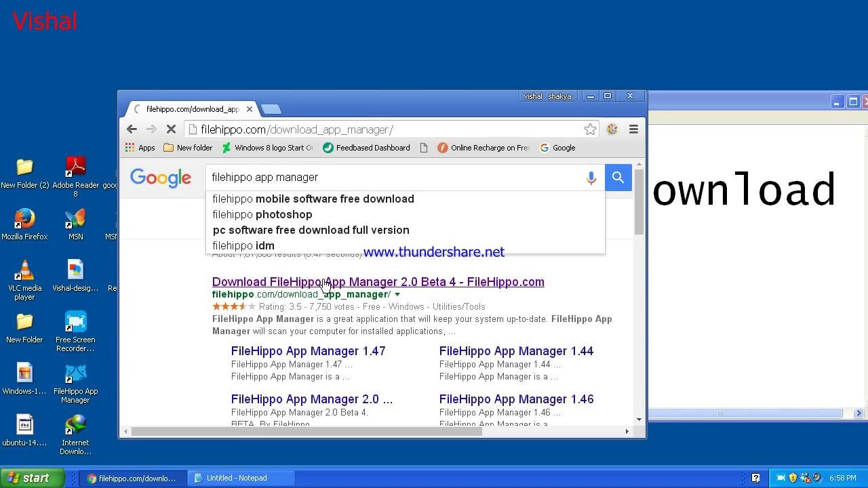Click help question mark tray icon

tap(755, 478)
